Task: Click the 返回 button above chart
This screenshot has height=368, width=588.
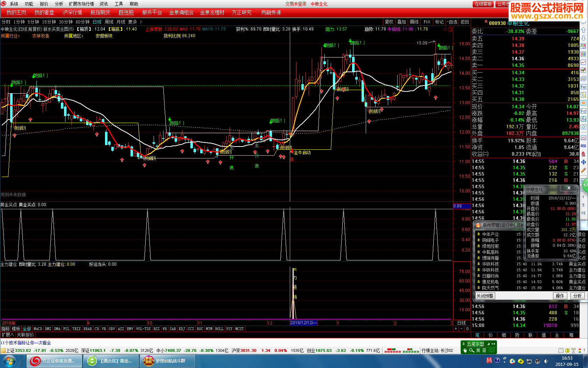Action: [x=465, y=22]
